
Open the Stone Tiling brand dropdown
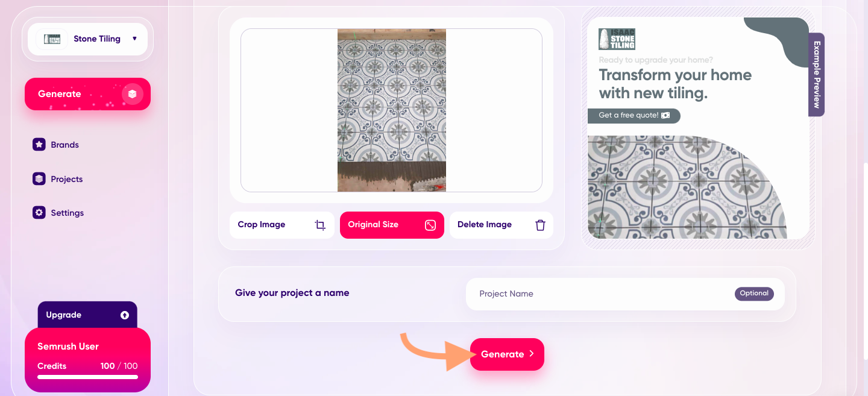(136, 38)
